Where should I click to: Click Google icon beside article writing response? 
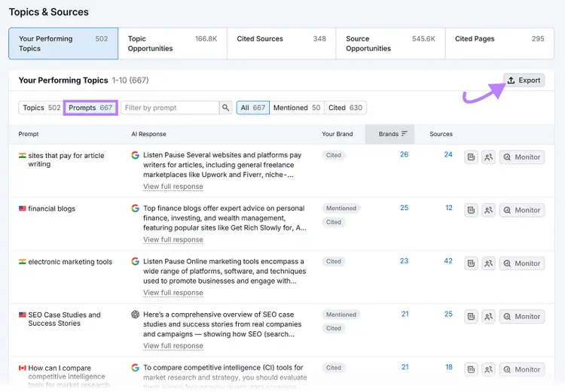tap(135, 155)
